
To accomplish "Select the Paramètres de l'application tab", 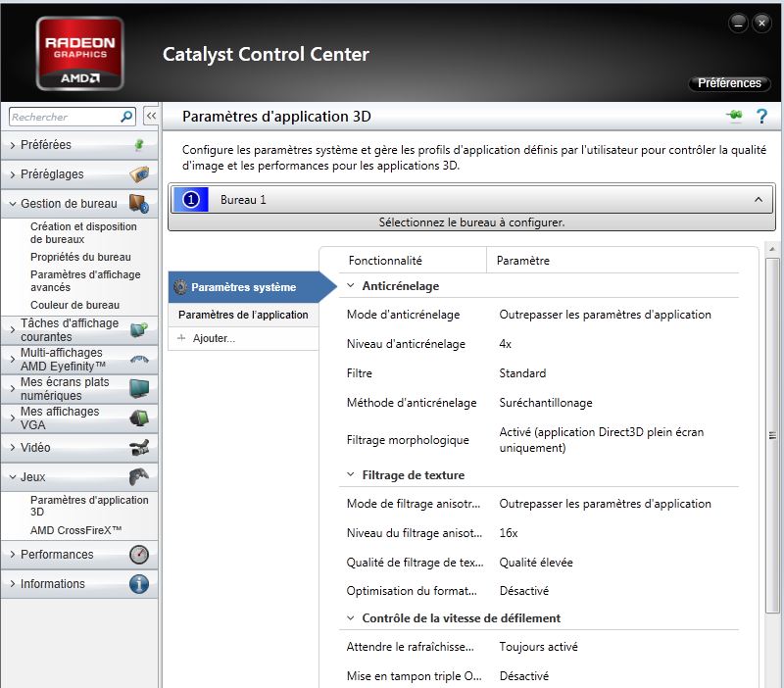I will tap(243, 315).
